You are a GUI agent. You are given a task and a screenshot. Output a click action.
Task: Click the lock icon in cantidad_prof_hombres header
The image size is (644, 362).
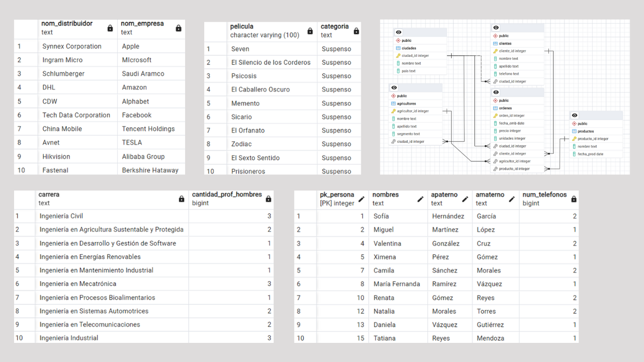click(268, 199)
